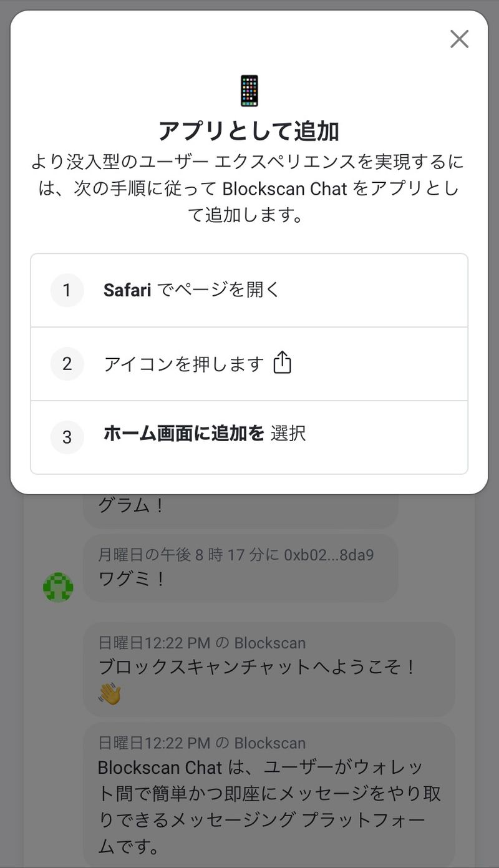Click the number 1 step badge
Screen dimensions: 499x868
coord(67,290)
